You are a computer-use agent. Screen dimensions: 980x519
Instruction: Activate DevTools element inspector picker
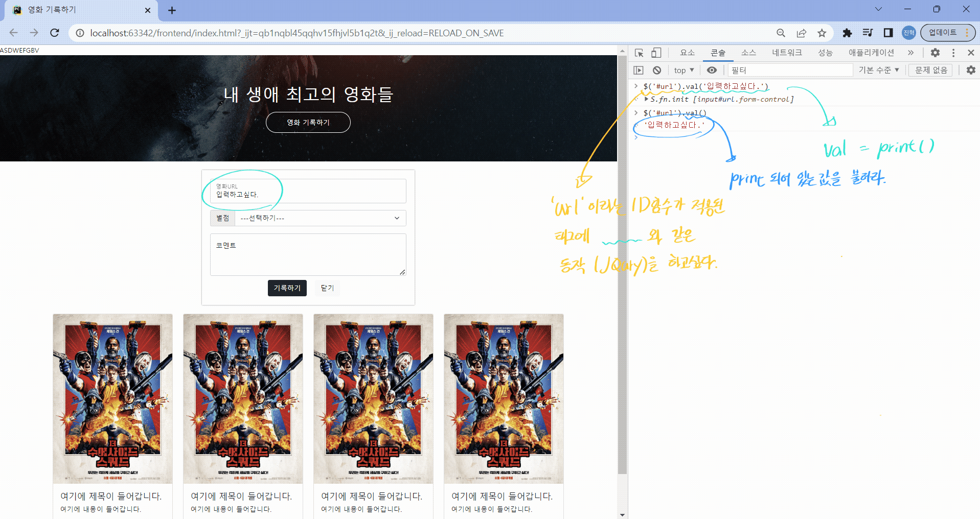[639, 53]
